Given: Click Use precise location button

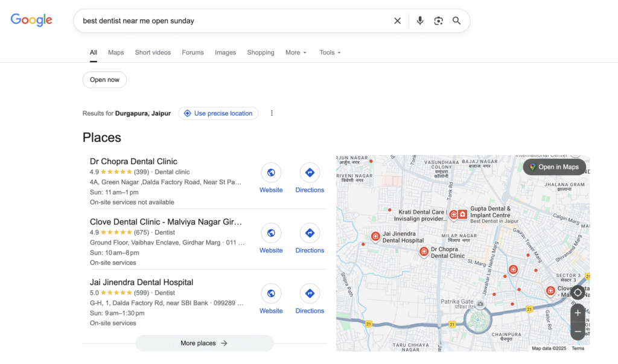Looking at the screenshot, I should click(218, 113).
